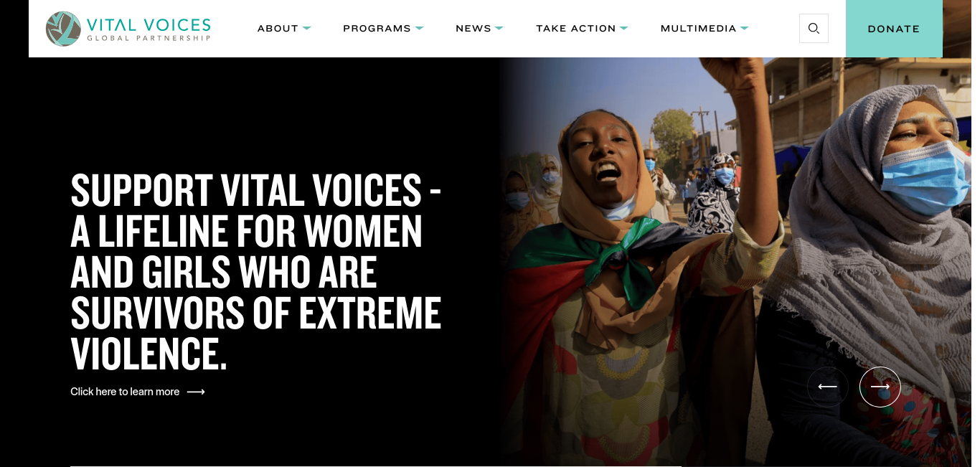
Task: Open the Multimedia menu item
Action: click(698, 29)
